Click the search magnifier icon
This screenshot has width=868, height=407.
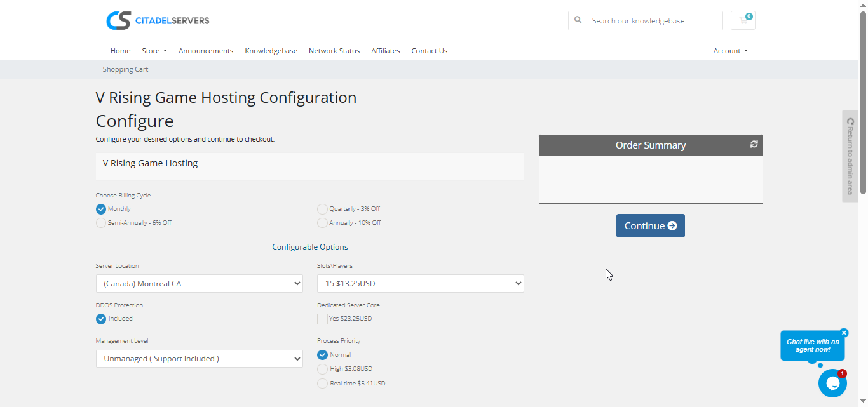point(578,20)
